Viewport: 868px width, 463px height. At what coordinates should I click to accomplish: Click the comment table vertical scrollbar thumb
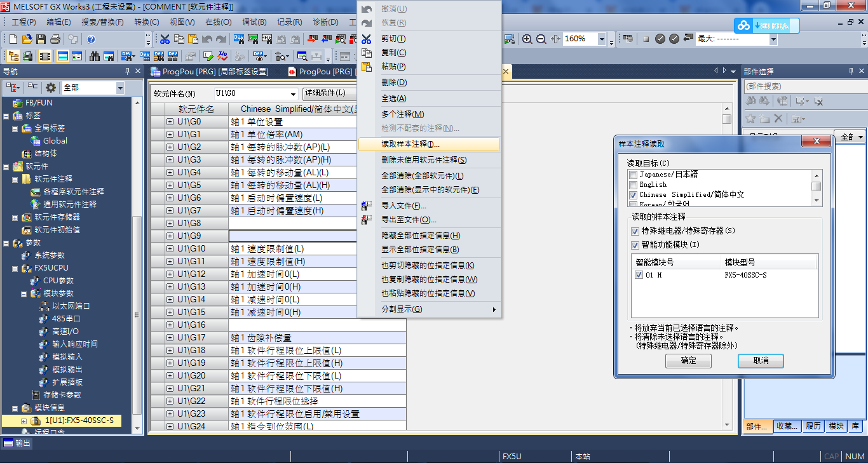coord(726,119)
